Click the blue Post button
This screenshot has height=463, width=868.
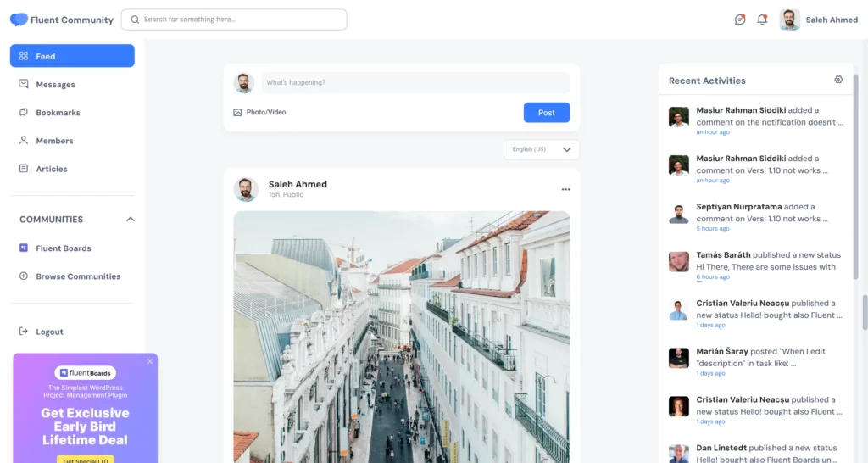(x=547, y=113)
